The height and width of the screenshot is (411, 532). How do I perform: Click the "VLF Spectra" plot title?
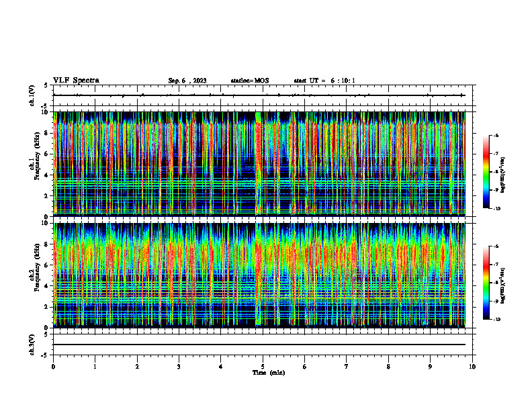[x=76, y=81]
